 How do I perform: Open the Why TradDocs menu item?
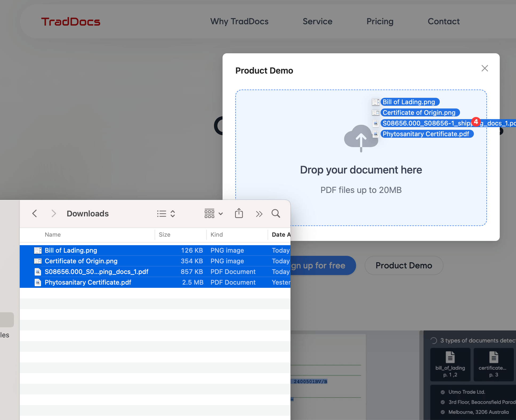pyautogui.click(x=239, y=21)
